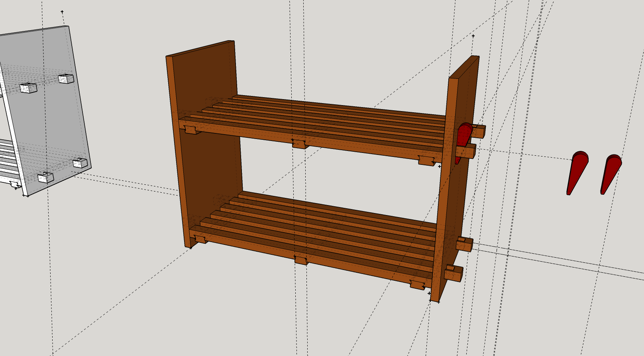The width and height of the screenshot is (644, 356).
Task: Click the lower shelf's rear protruding tenon
Action: pyautogui.click(x=465, y=244)
